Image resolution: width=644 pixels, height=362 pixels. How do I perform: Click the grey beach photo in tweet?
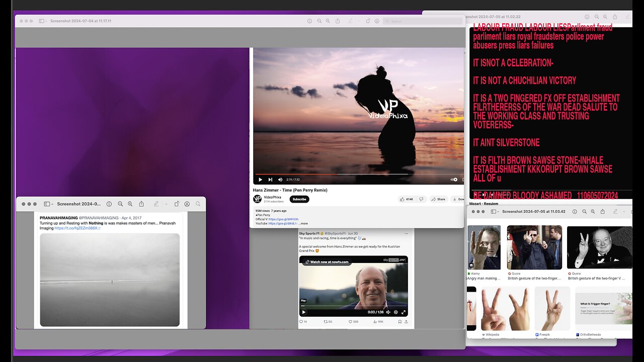click(110, 280)
